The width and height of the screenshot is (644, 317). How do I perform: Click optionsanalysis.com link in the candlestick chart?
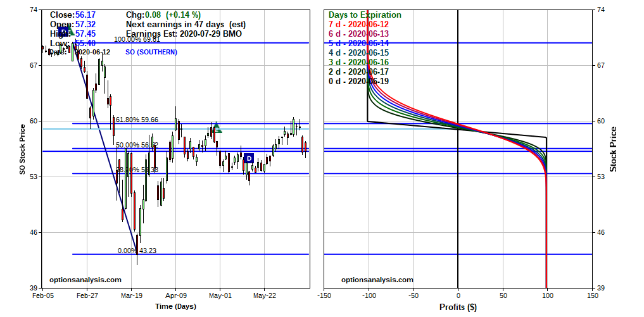tap(85, 280)
